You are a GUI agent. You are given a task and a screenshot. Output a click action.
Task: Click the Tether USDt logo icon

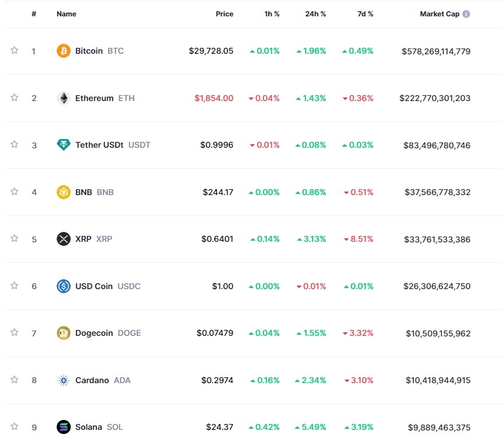pos(63,145)
